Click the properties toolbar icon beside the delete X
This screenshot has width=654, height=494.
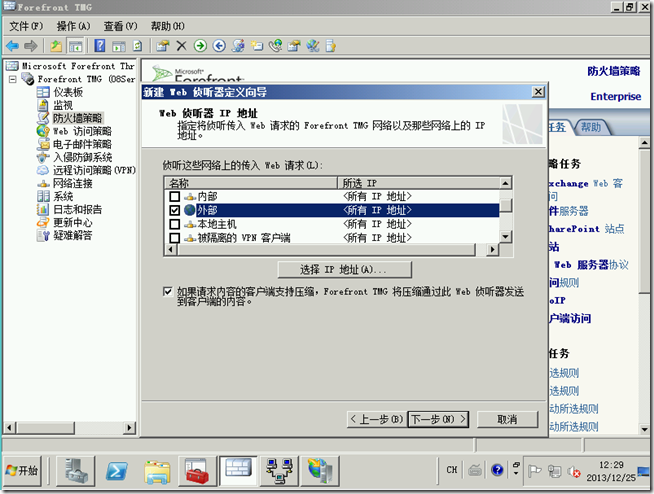(x=162, y=45)
